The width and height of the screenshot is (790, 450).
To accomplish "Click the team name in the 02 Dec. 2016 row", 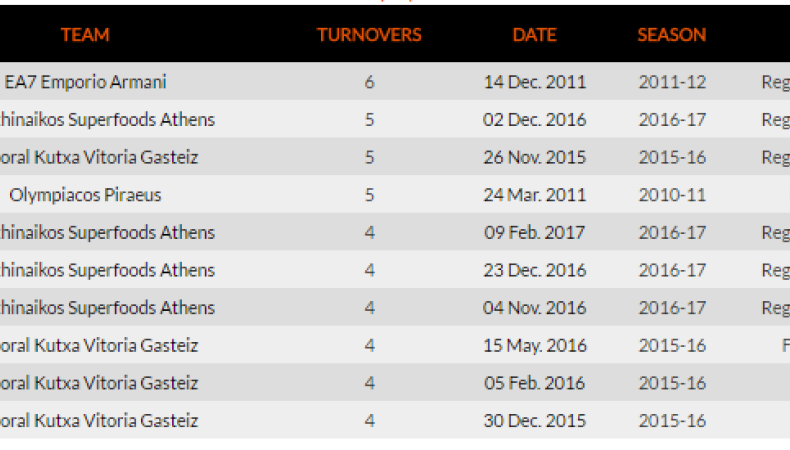I will pos(107,120).
